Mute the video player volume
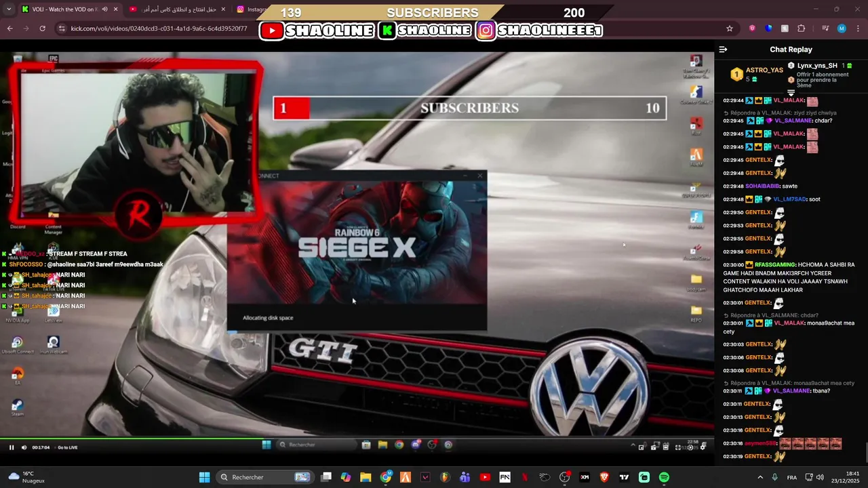The height and width of the screenshot is (488, 868). tap(24, 447)
